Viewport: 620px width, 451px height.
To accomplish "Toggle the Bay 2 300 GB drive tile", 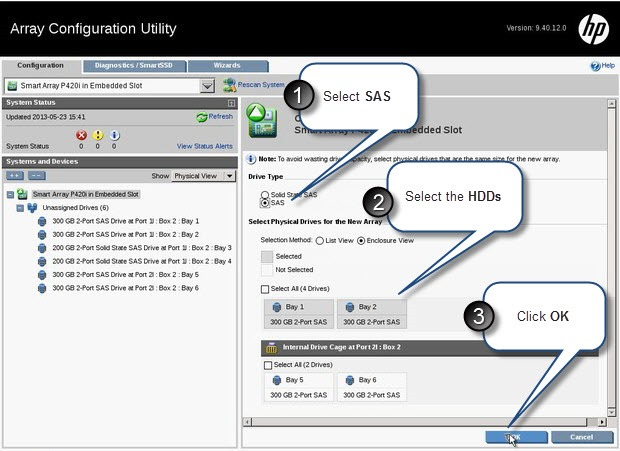I will pos(372,314).
